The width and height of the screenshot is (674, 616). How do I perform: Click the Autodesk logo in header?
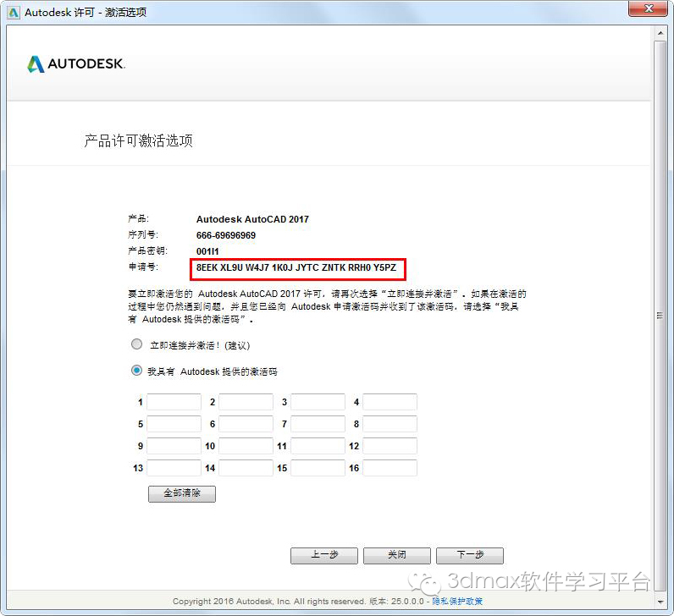coord(76,64)
